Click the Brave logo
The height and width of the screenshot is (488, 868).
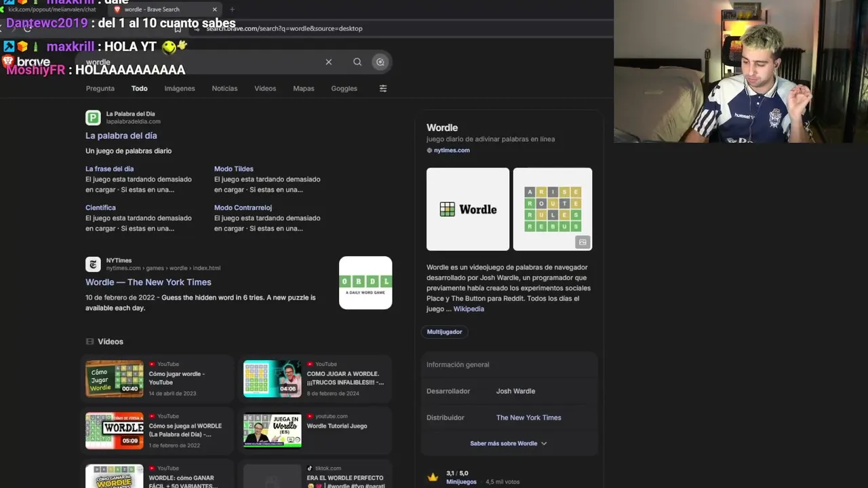[x=26, y=62]
